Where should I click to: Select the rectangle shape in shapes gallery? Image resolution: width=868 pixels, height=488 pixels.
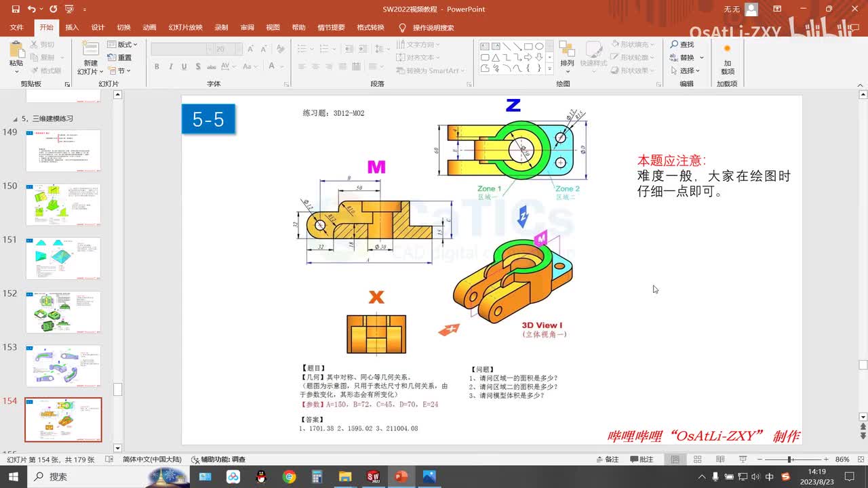pos(528,47)
